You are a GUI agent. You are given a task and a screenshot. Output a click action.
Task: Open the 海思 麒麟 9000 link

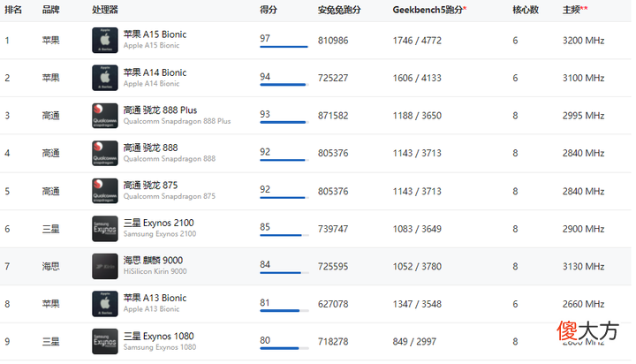(153, 260)
